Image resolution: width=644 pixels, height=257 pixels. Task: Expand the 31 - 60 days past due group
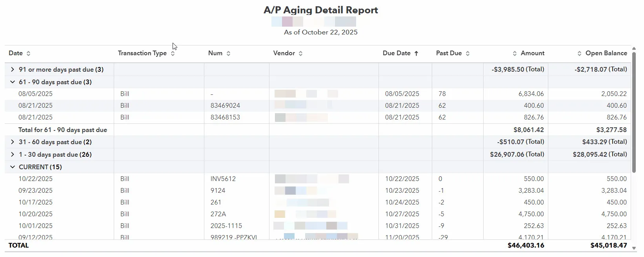tap(13, 142)
